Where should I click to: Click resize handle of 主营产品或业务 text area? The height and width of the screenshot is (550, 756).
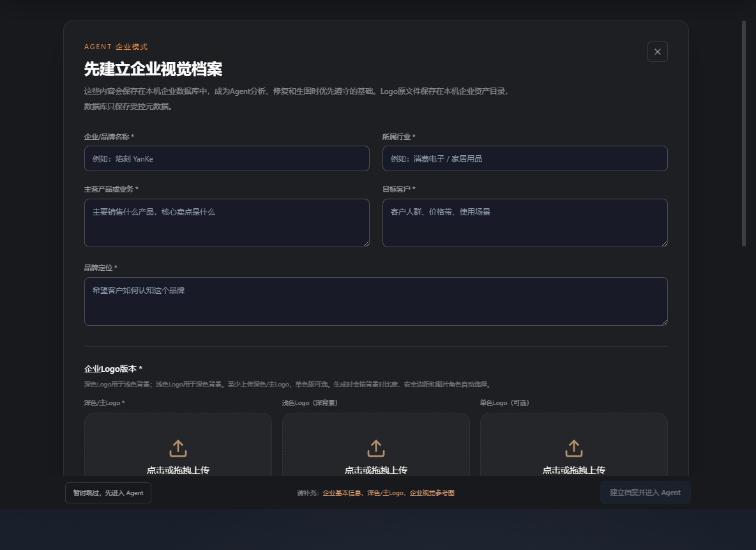366,243
